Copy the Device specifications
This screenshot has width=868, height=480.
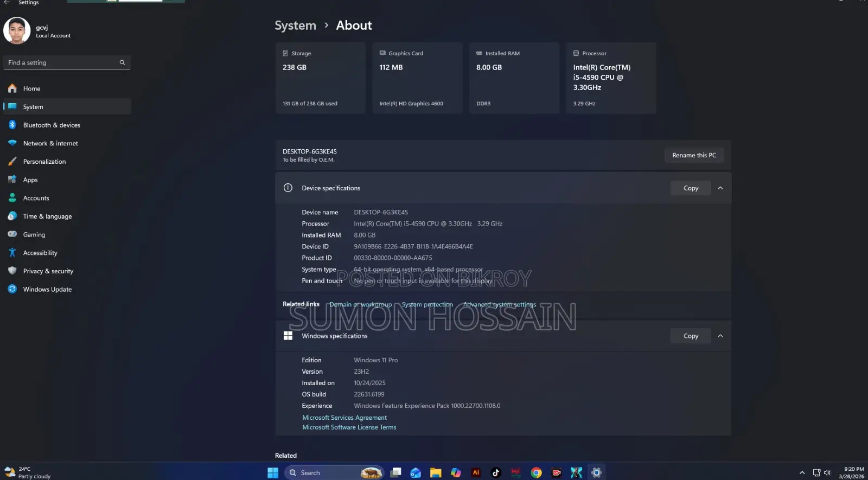point(691,188)
